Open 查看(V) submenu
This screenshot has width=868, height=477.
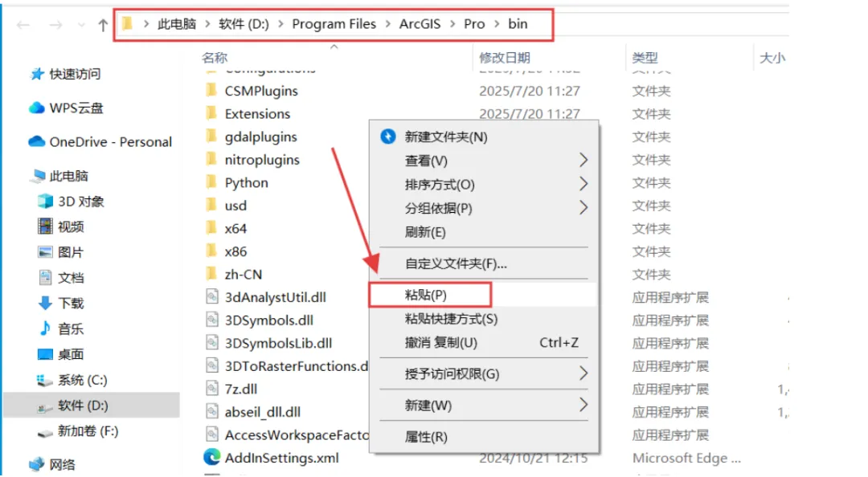point(483,161)
